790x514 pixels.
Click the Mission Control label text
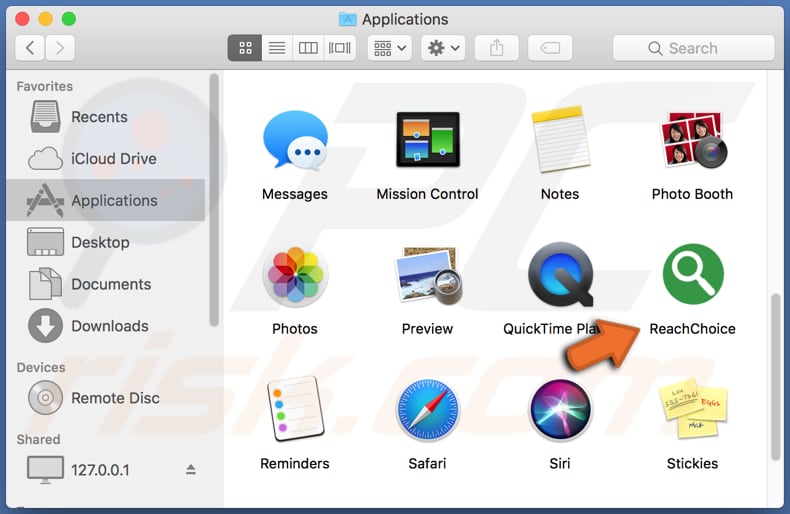point(427,194)
